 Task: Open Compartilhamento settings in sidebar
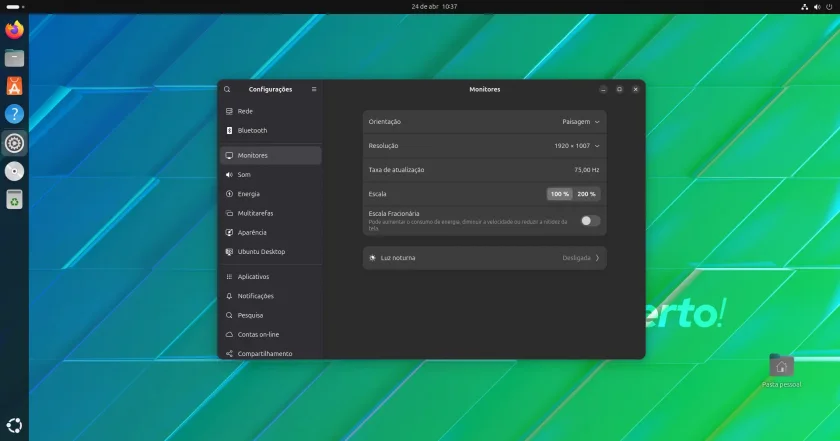click(271, 354)
